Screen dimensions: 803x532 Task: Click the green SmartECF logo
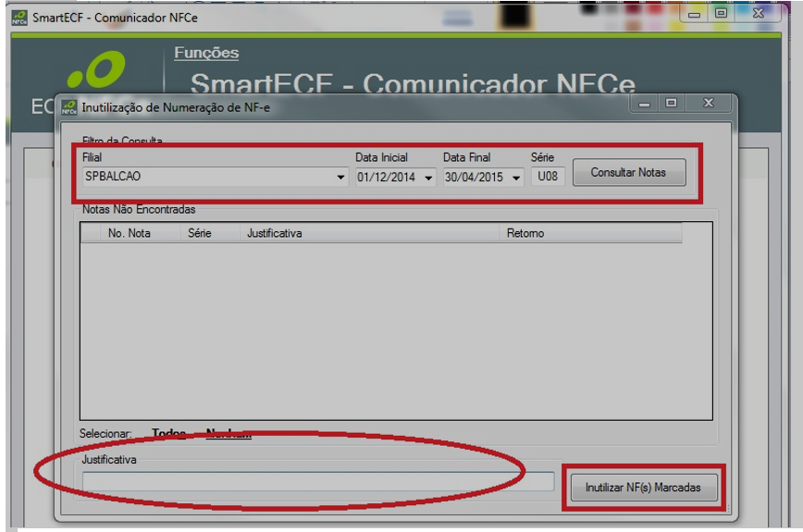pyautogui.click(x=97, y=69)
